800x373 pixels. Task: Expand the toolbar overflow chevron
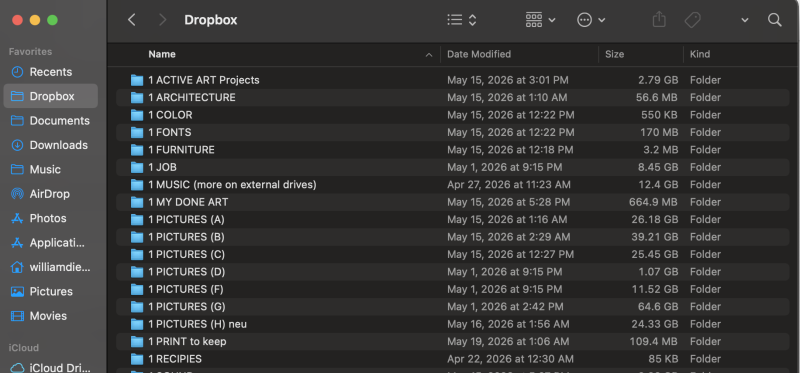[744, 20]
